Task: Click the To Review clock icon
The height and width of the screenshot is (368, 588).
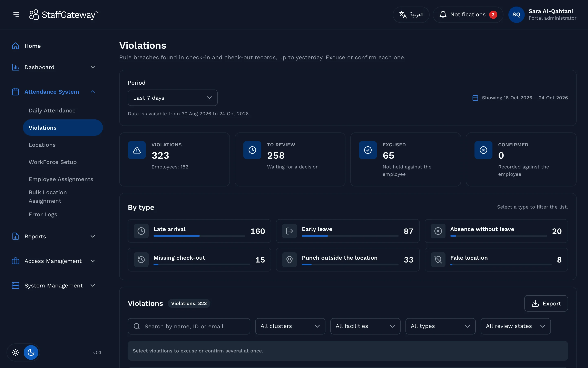Action: tap(252, 150)
